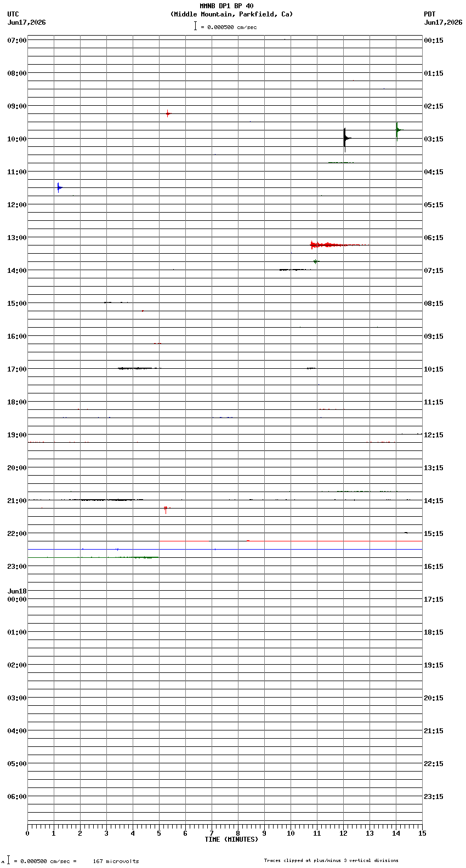The image size is (466, 868).
Task: Click the top scale legend '= 0.000500 cm/sec'
Action: point(225,26)
